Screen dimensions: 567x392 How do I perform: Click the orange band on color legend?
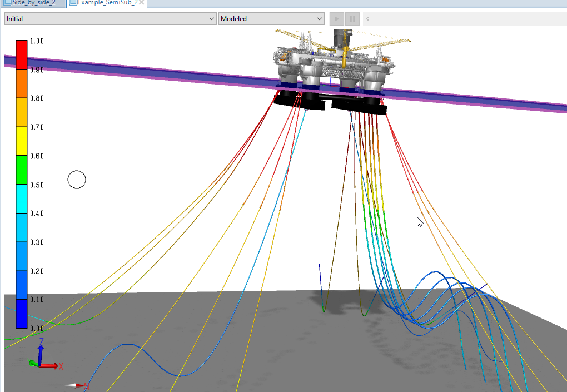click(x=21, y=83)
